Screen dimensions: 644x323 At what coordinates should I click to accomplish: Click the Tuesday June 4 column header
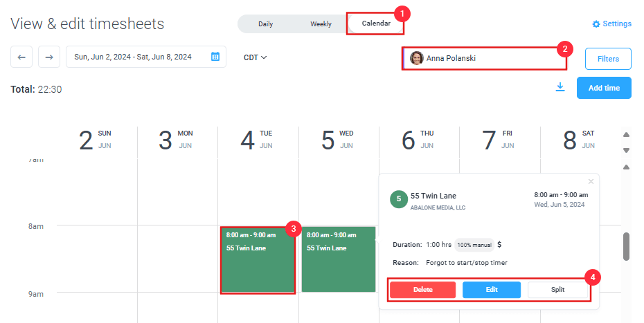point(257,140)
